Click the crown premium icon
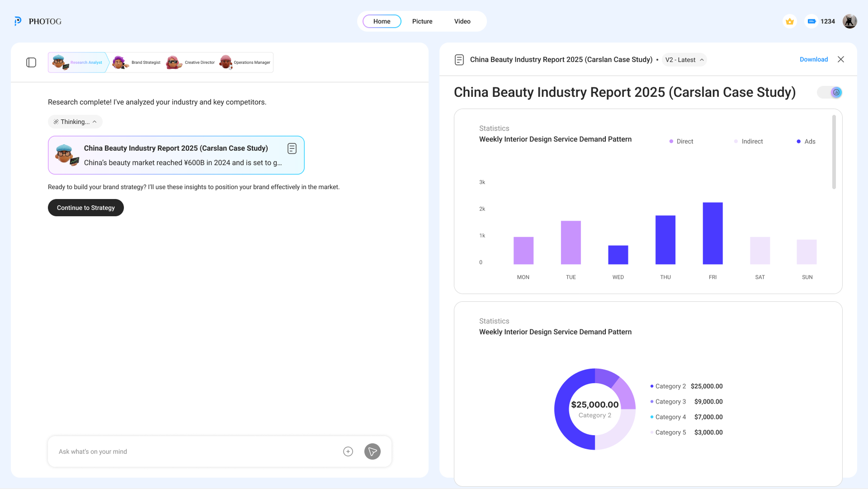Image resolution: width=868 pixels, height=494 pixels. [790, 21]
